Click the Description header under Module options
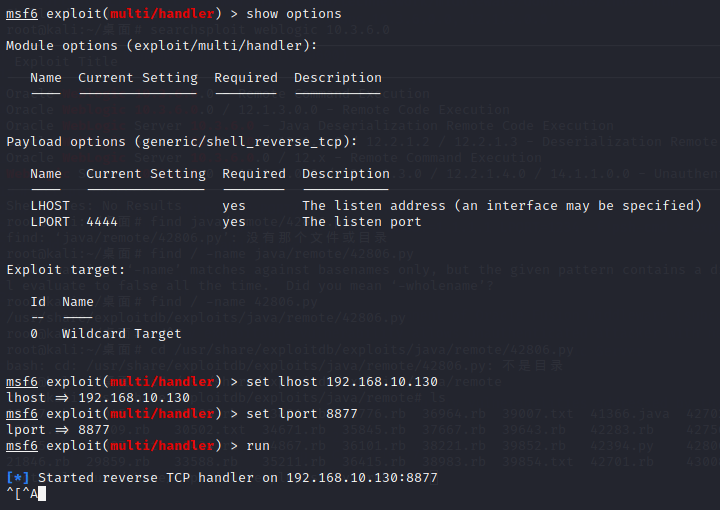720x510 pixels. (x=338, y=78)
